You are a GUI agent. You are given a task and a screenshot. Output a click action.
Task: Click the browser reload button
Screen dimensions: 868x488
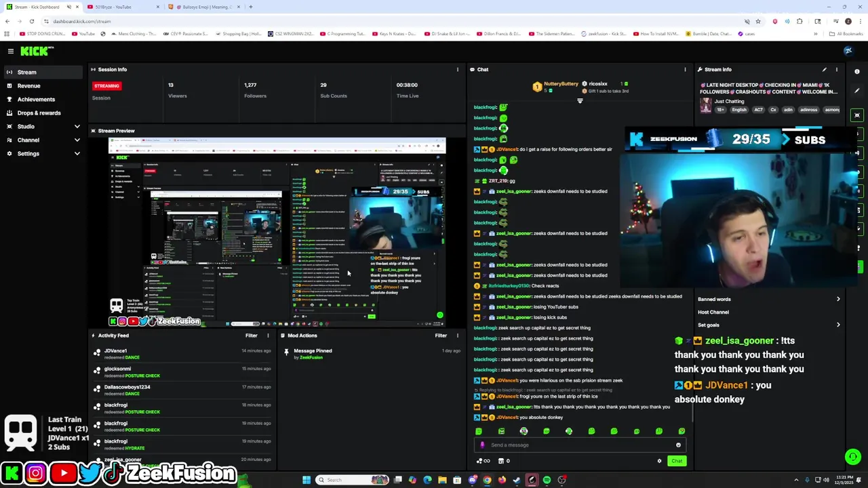(x=31, y=21)
